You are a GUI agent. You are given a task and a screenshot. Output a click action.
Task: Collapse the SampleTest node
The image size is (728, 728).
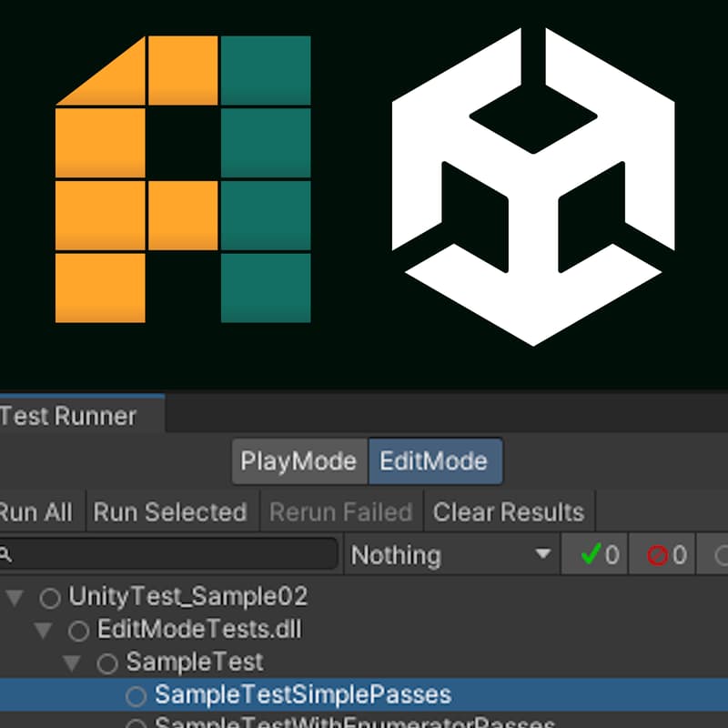pos(72,663)
